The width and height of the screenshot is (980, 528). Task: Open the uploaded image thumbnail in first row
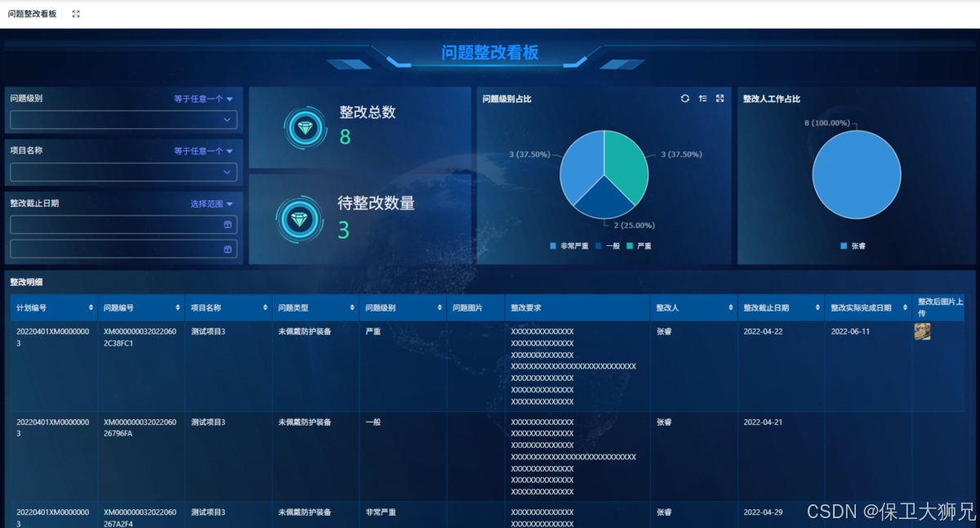coord(922,332)
